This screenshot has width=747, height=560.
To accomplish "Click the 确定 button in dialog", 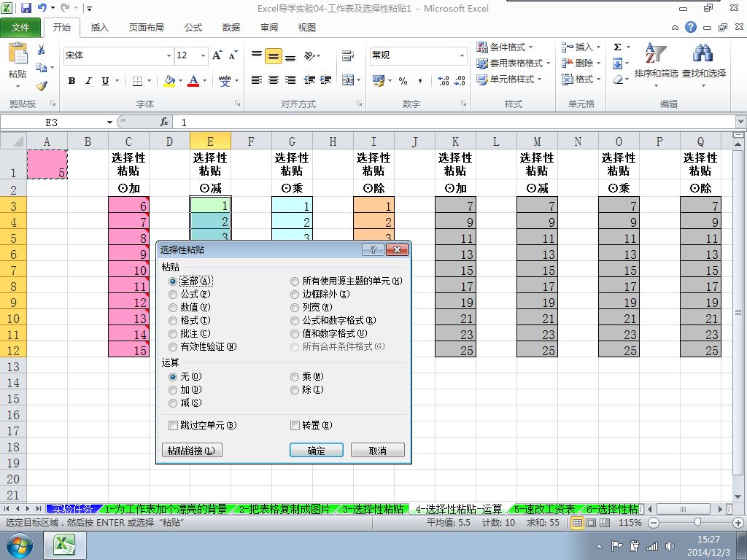I will point(317,451).
